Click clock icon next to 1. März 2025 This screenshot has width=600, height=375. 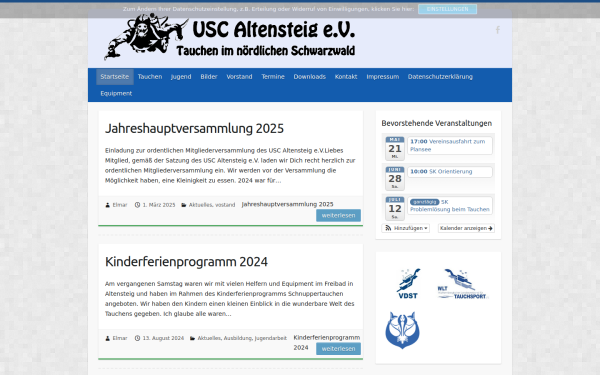click(x=137, y=205)
